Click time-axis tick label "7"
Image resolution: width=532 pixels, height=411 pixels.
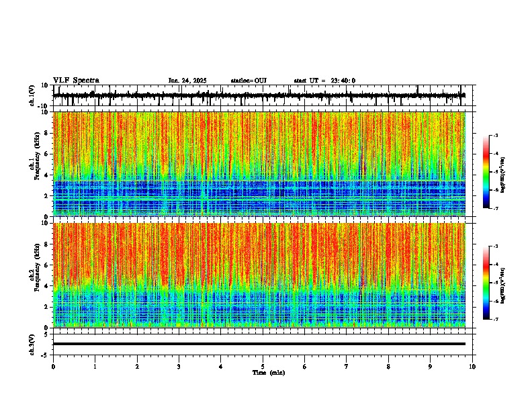(347, 367)
